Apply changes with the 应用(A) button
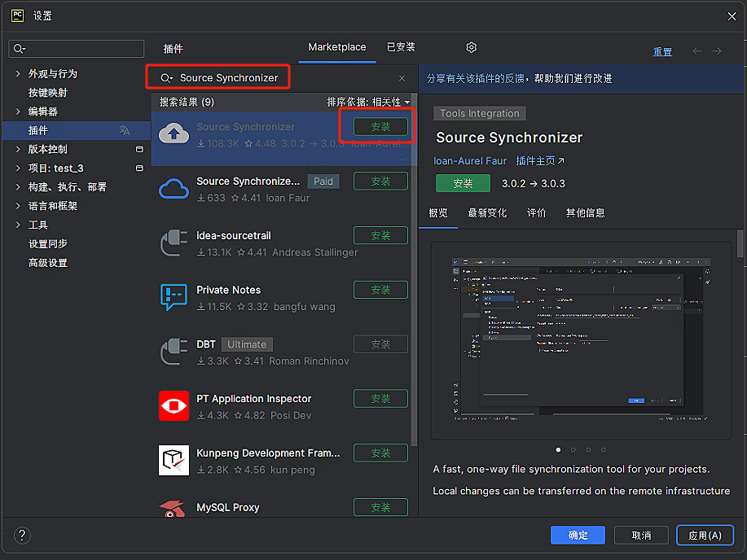The width and height of the screenshot is (747, 560). point(705,536)
